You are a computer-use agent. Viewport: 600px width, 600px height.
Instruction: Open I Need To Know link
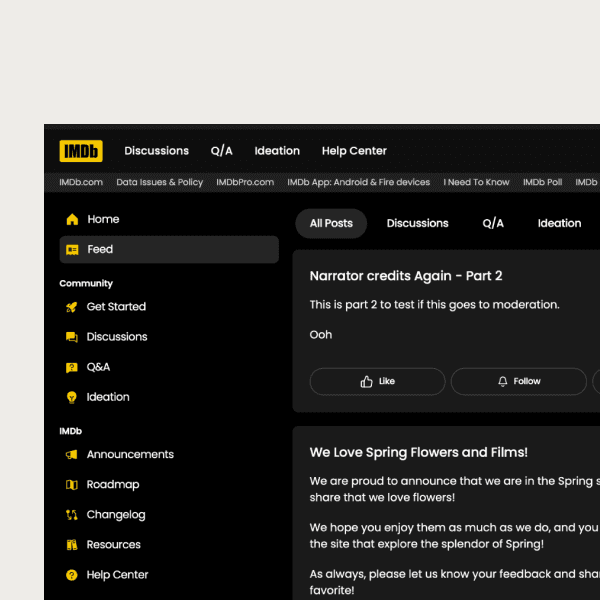coord(476,182)
